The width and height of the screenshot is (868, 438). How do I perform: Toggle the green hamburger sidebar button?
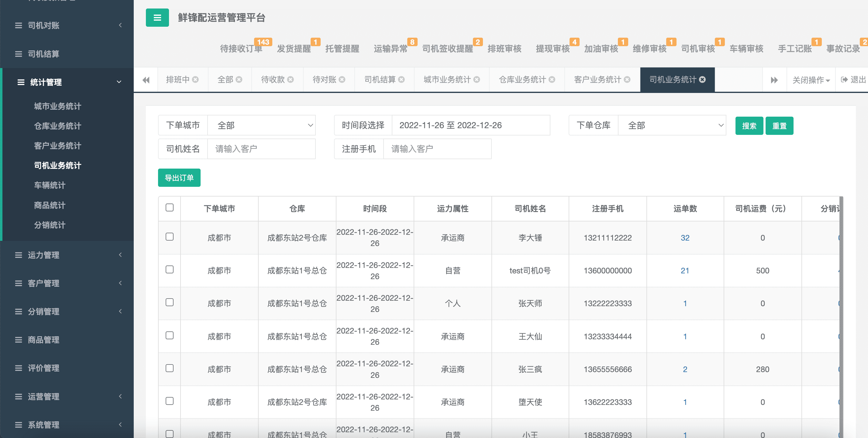pyautogui.click(x=157, y=18)
